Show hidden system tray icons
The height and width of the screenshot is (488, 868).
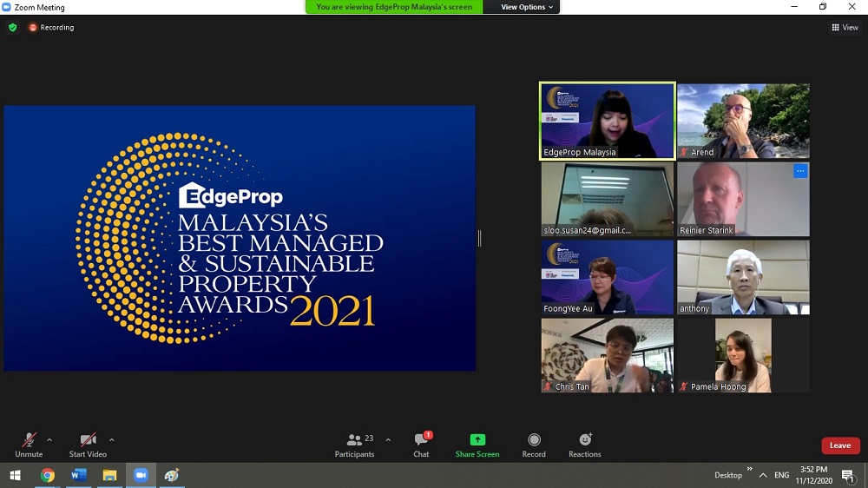coord(763,475)
